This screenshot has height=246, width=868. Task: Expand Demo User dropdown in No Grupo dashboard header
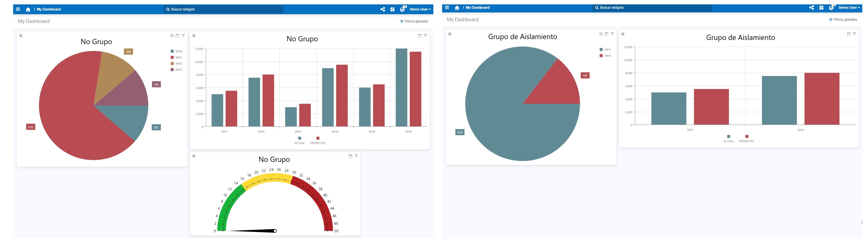pyautogui.click(x=420, y=9)
